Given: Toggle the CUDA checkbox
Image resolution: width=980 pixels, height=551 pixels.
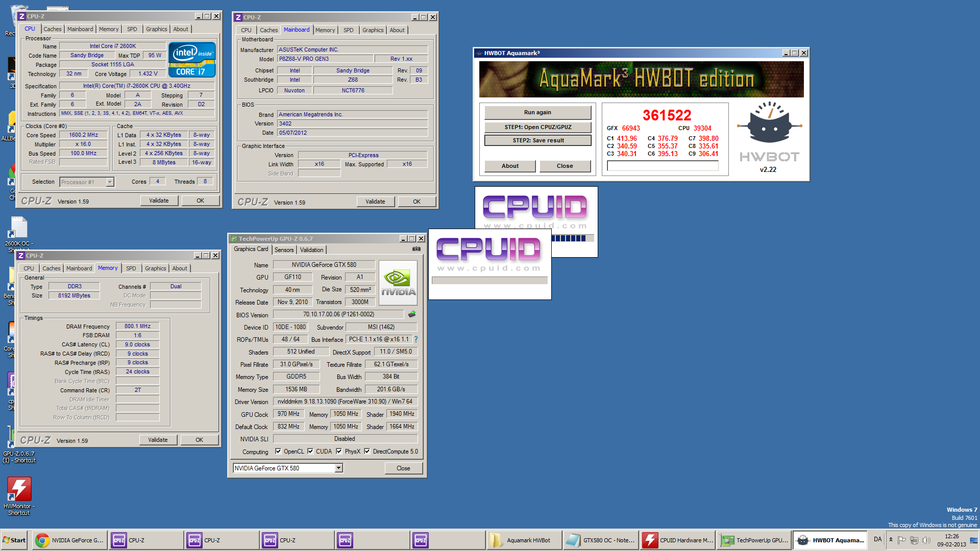Looking at the screenshot, I should click(310, 451).
